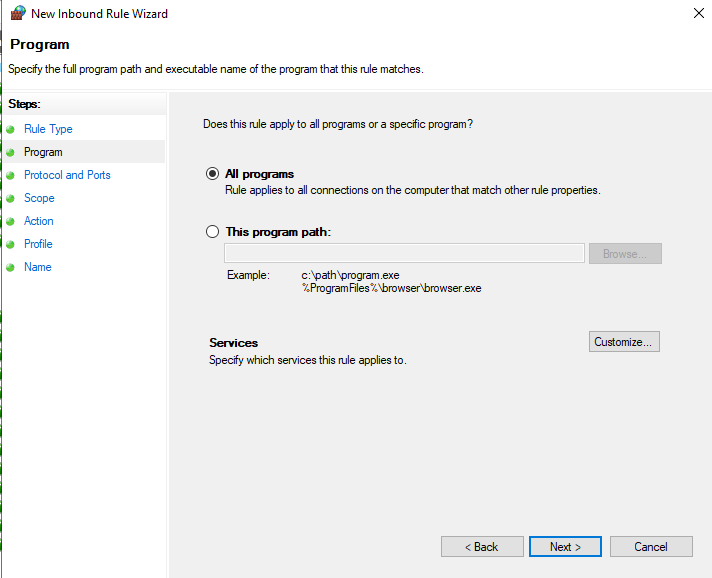Screen dimensions: 712x578
Task: Click the program path text field
Action: point(404,254)
